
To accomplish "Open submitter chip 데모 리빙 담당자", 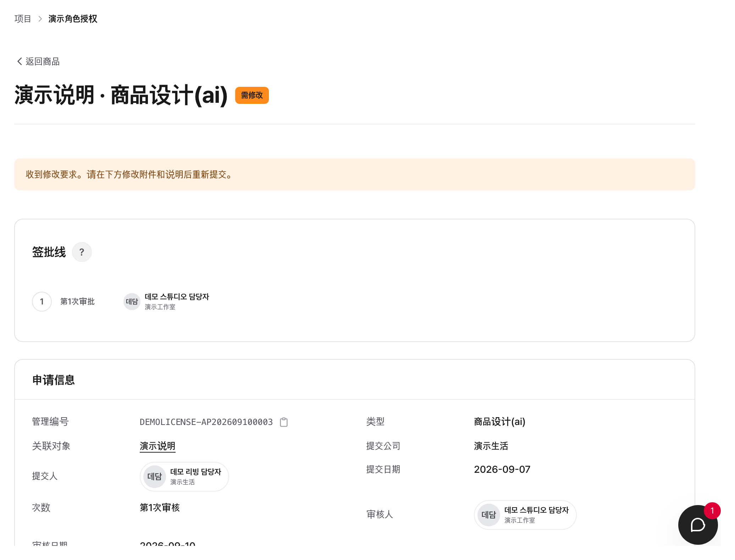I will point(184,476).
